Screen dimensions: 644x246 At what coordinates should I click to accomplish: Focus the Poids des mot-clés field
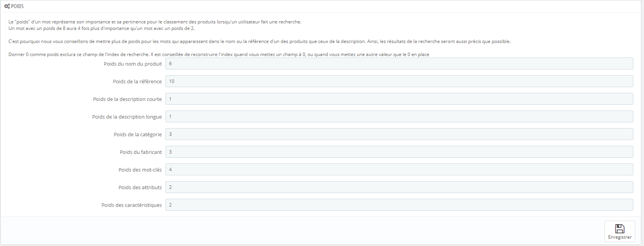pos(399,170)
